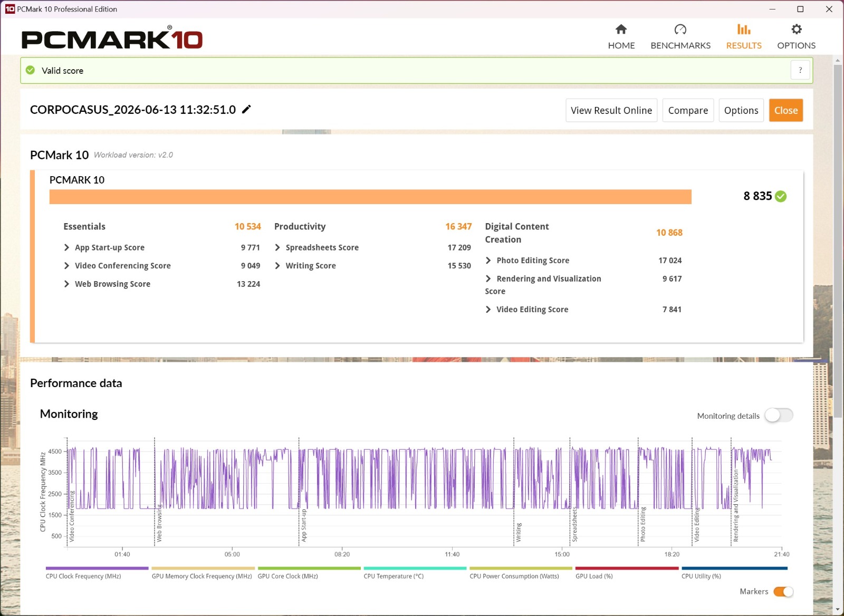Screen dimensions: 844x616
Task: Click the PCMark 10 logo
Action: (112, 38)
